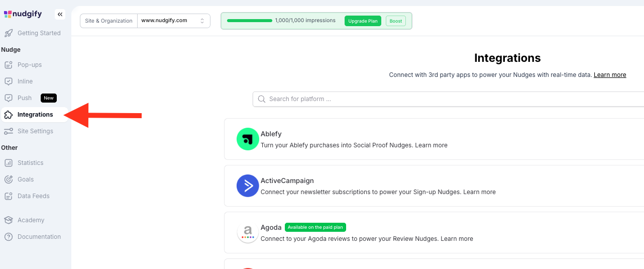Click the Getting Started rocket icon

click(x=9, y=33)
